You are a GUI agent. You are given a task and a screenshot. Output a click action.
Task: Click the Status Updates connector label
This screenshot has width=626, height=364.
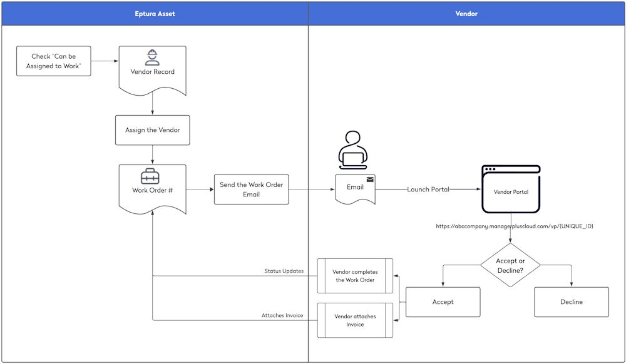click(284, 271)
